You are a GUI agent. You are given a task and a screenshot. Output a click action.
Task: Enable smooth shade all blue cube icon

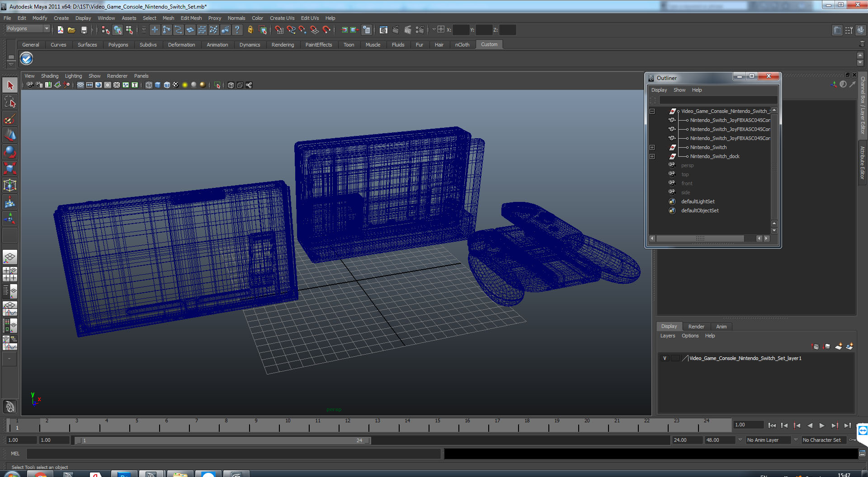click(x=158, y=85)
